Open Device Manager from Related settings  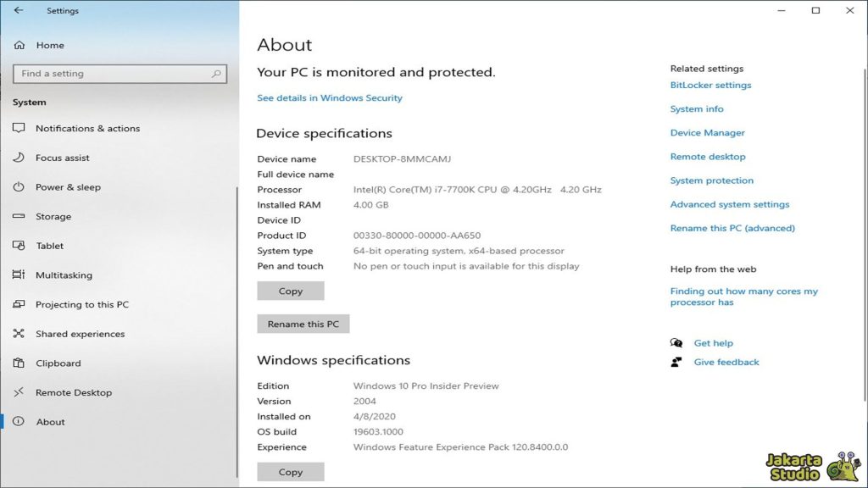(707, 132)
